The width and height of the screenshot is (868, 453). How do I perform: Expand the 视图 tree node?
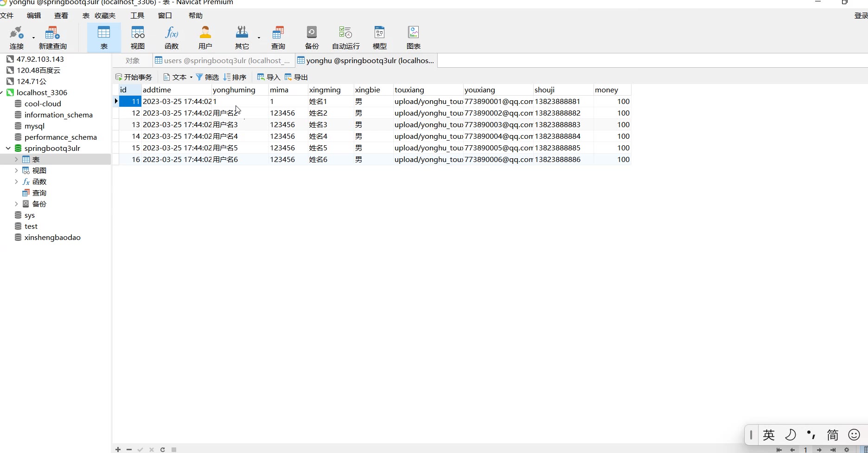16,170
